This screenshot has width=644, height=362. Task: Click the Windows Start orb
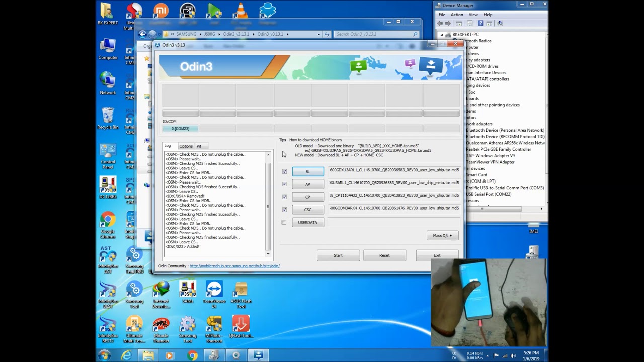coord(105,355)
